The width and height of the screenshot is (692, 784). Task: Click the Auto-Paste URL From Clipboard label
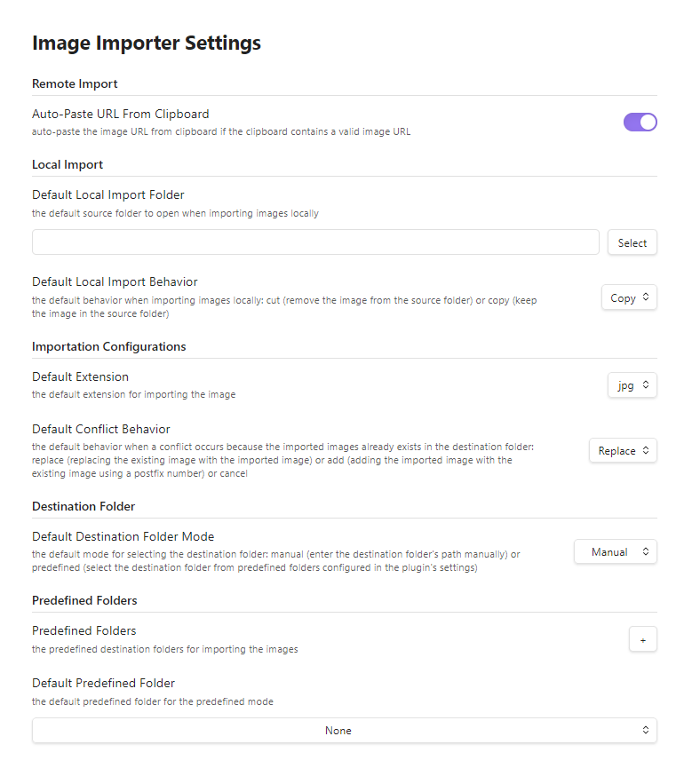coord(121,114)
